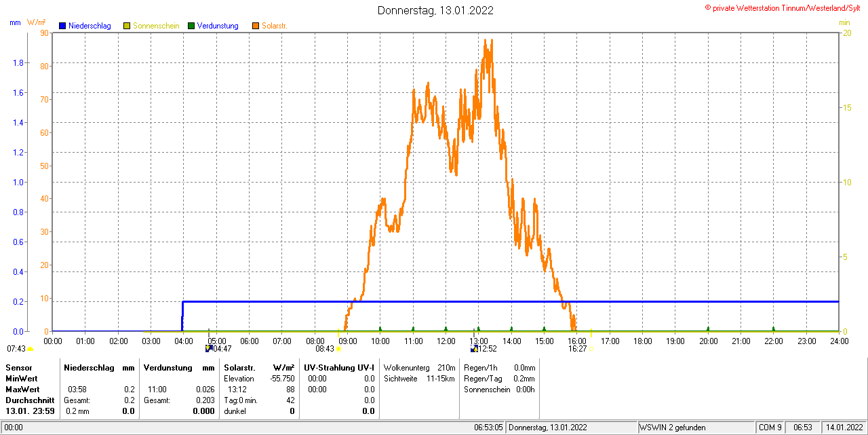This screenshot has height=435, width=868.
Task: Click the orange Solarstr. legend swatch
Action: coord(256,26)
